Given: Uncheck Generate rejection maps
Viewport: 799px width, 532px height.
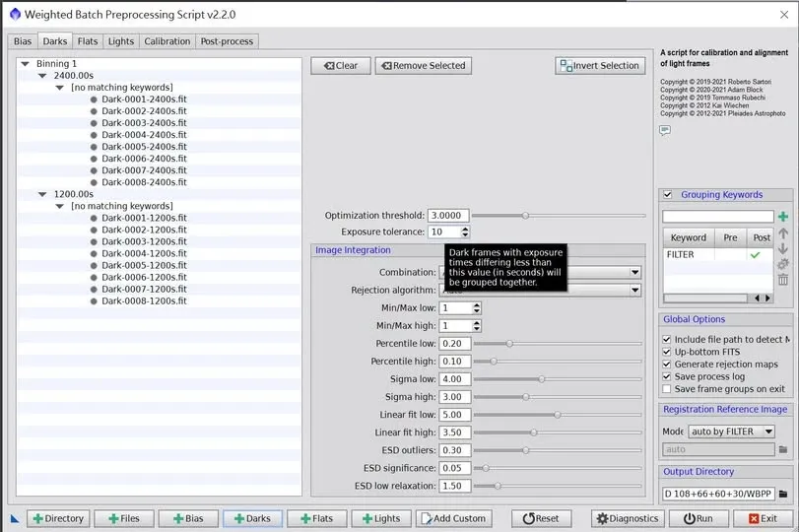Looking at the screenshot, I should [x=667, y=364].
